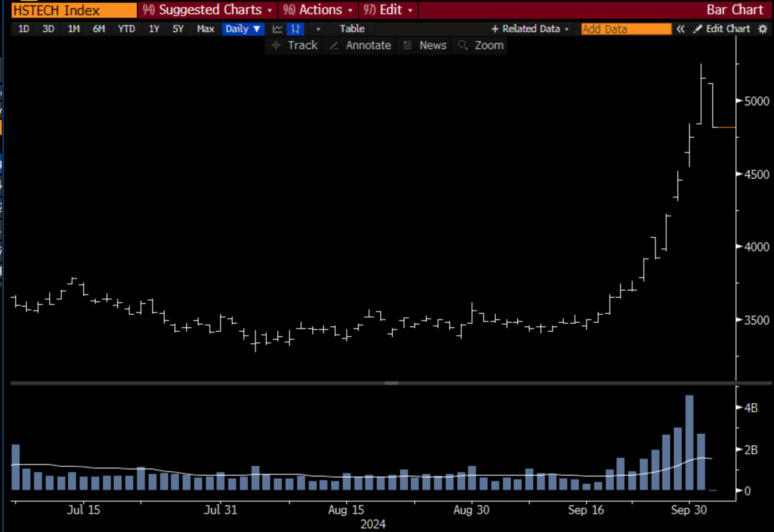Select the 1M time range
The height and width of the screenshot is (532, 774).
(x=73, y=29)
